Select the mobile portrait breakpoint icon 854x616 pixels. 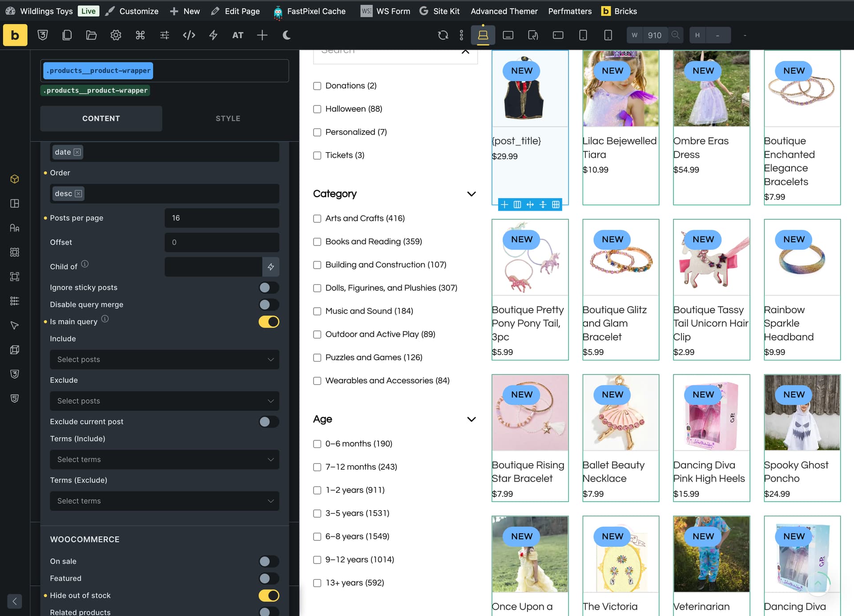(608, 35)
